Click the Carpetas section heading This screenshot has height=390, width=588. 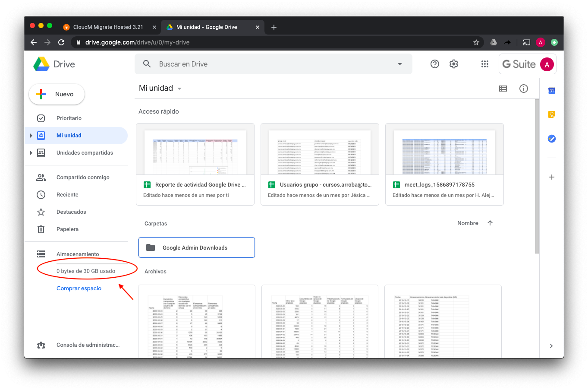click(x=156, y=224)
